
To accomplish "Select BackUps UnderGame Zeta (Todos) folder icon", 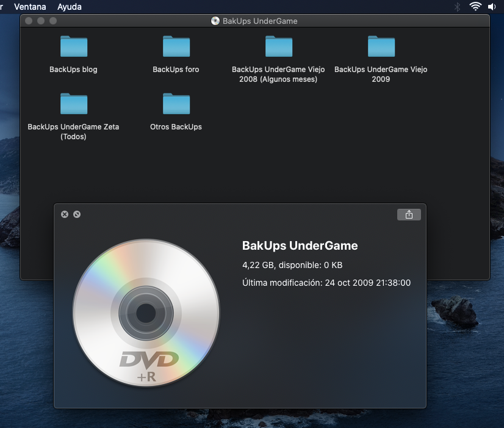I will 74,104.
